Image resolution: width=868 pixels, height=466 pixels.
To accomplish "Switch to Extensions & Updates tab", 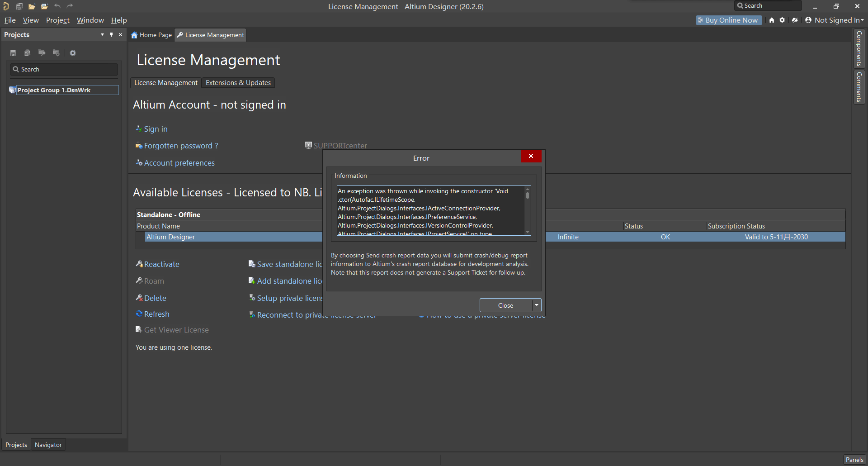I will (x=238, y=83).
